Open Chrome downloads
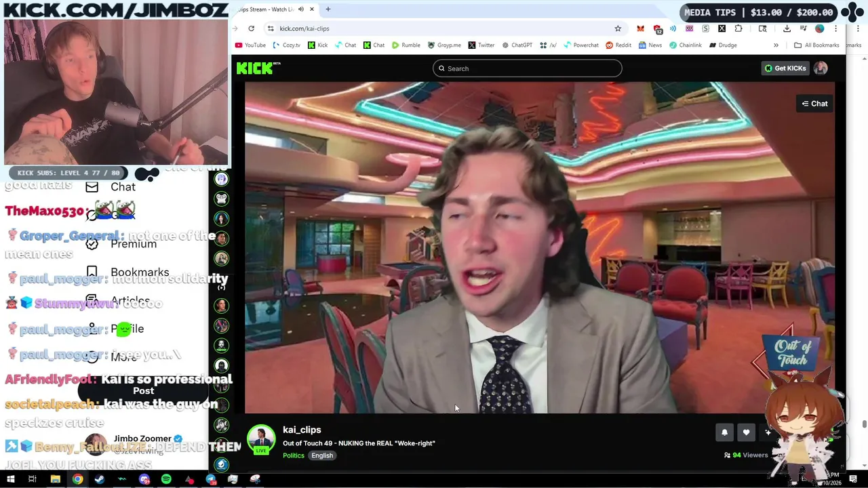 click(787, 28)
